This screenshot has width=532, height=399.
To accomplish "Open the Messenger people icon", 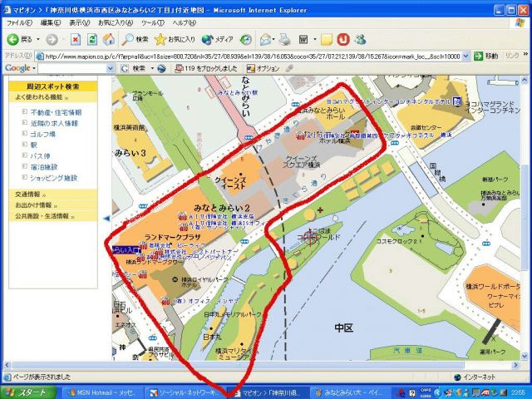I will point(360,40).
